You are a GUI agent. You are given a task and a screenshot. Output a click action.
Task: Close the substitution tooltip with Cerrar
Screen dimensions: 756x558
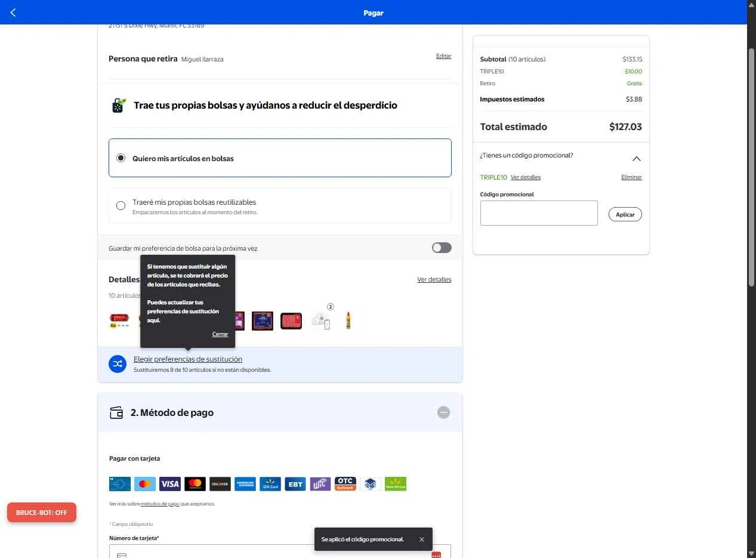220,334
